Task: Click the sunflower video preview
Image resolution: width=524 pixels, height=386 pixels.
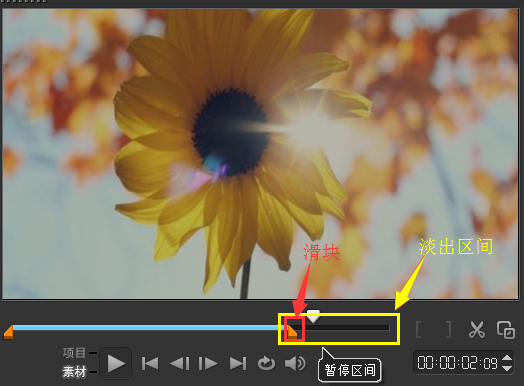Action: click(x=261, y=154)
